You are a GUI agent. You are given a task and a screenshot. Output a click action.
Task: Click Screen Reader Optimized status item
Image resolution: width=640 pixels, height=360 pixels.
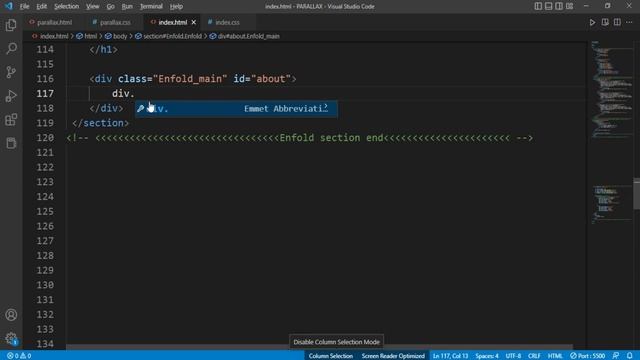coord(393,356)
